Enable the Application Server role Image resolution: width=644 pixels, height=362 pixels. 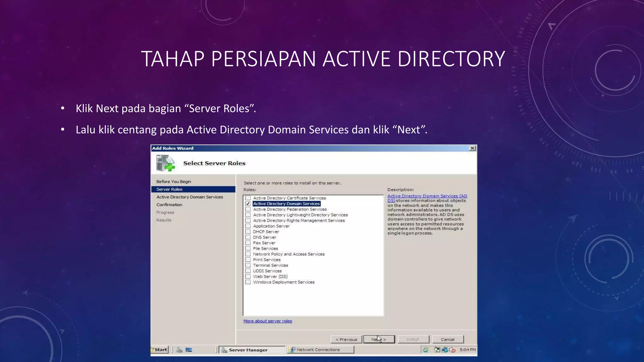coord(248,226)
